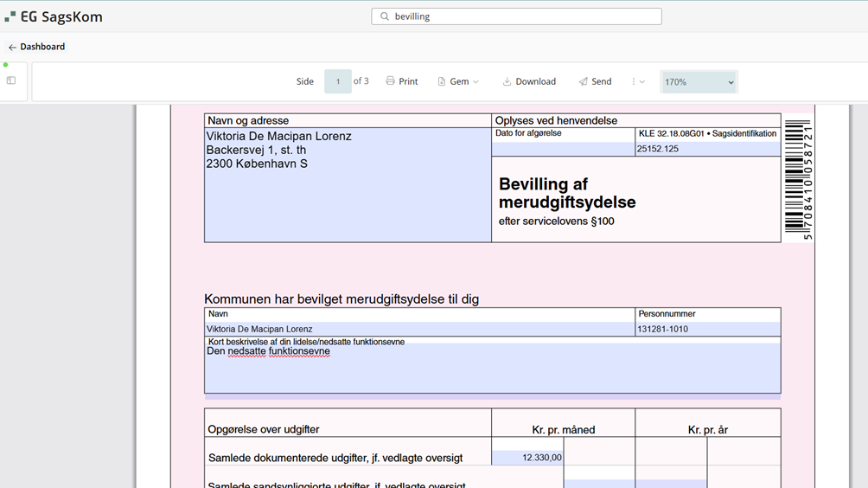This screenshot has width=868, height=488.
Task: Open the three-dot more options menu
Action: click(x=634, y=81)
